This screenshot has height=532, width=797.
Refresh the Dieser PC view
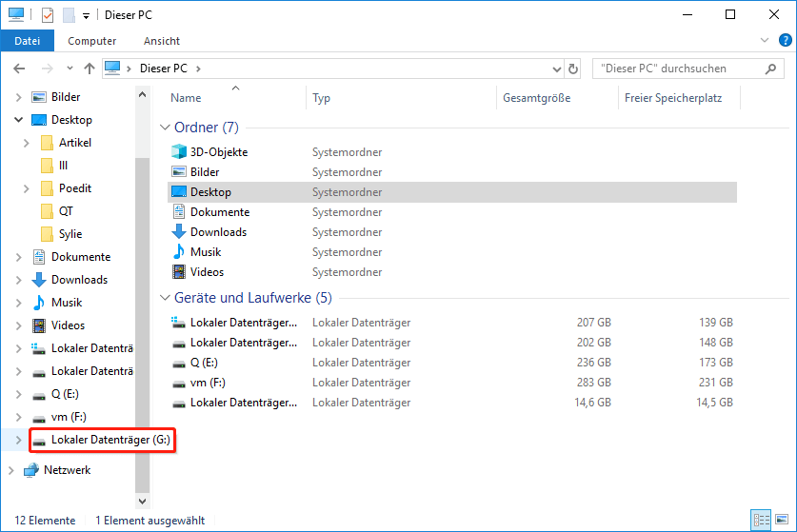pyautogui.click(x=573, y=69)
